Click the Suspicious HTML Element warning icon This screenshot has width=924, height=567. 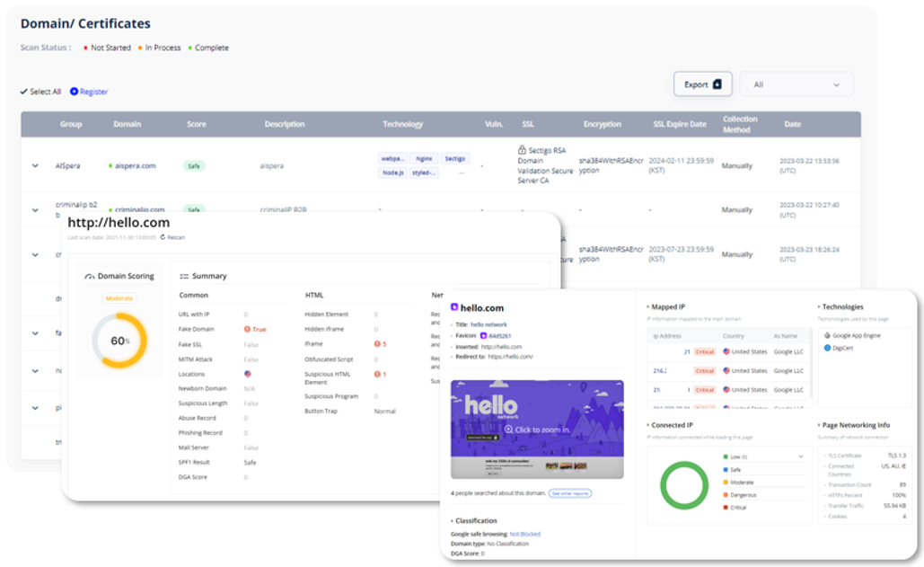coord(377,374)
